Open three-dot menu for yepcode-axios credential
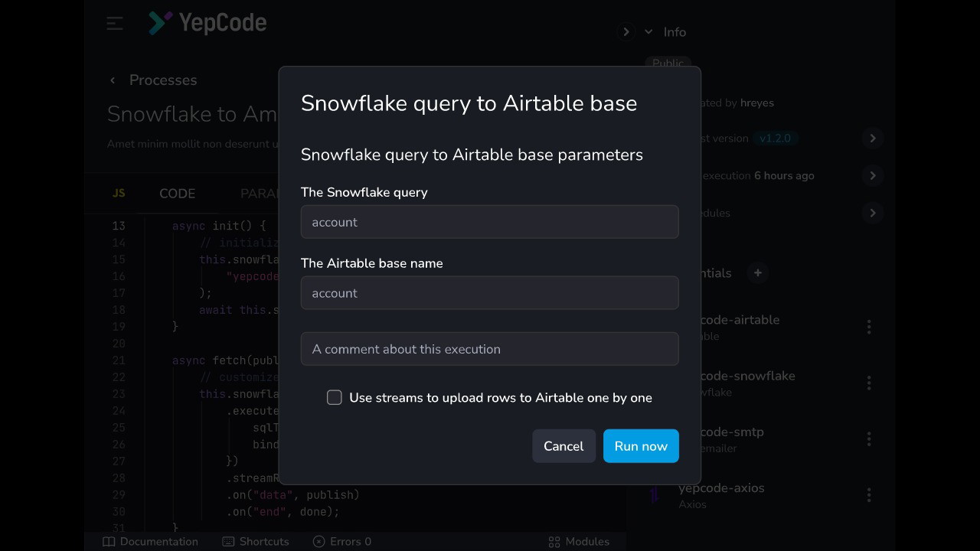This screenshot has height=551, width=980. [x=868, y=495]
